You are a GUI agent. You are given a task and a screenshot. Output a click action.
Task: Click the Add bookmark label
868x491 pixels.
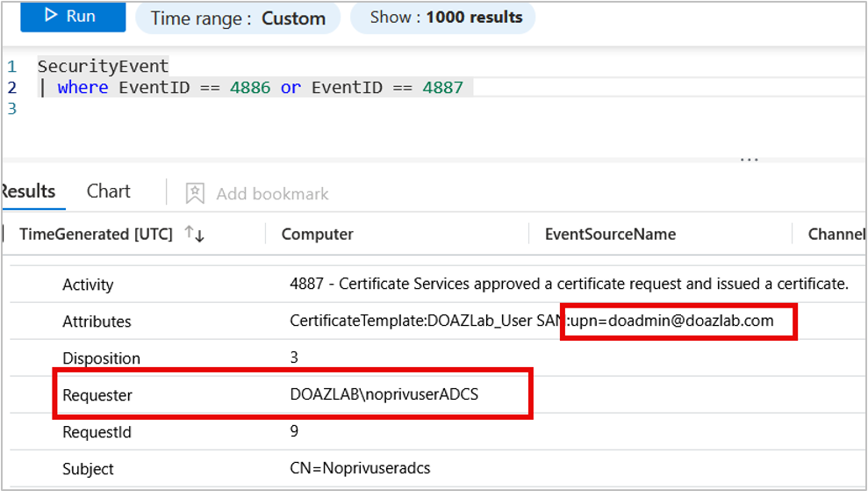pos(272,194)
